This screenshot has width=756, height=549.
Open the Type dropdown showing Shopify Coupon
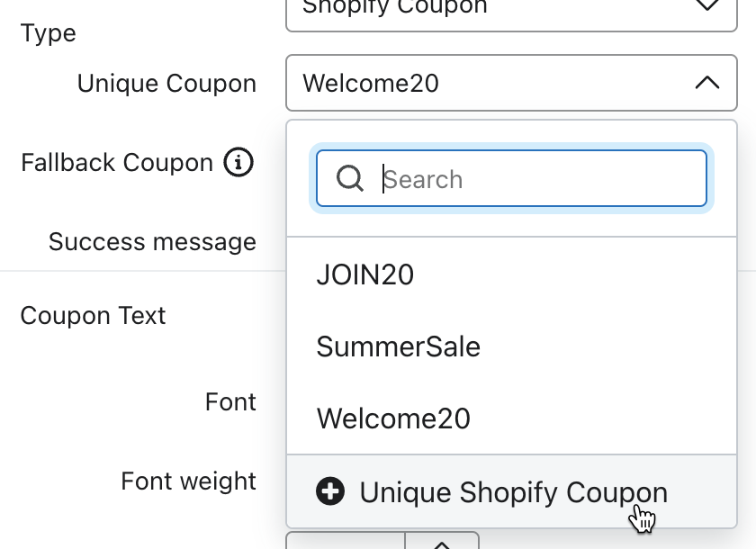point(511,9)
